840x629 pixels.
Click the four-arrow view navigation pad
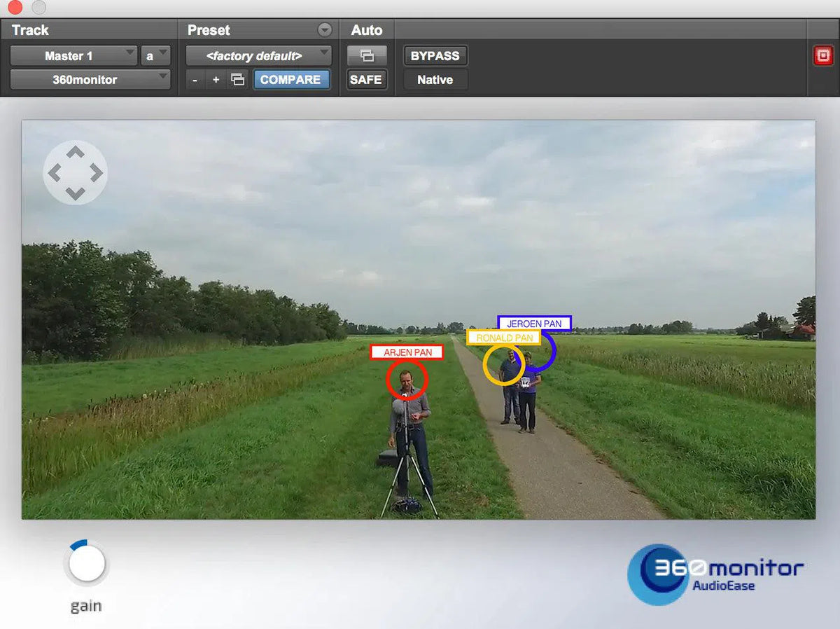(x=75, y=172)
